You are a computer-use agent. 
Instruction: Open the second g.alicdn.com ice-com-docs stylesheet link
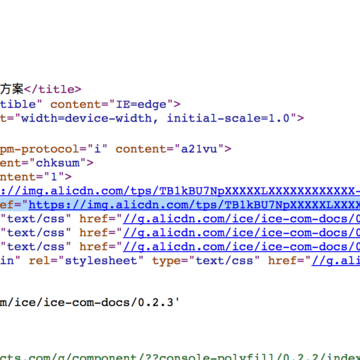pos(241,233)
